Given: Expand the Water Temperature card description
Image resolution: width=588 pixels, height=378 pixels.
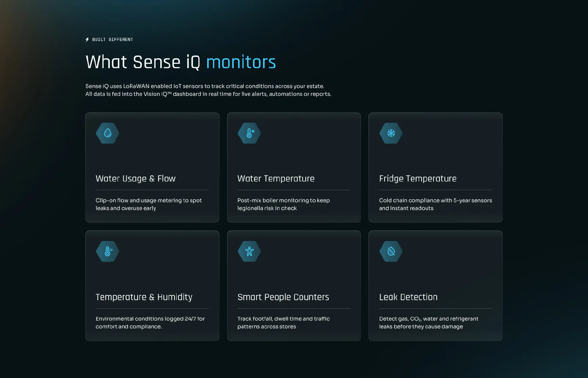Looking at the screenshot, I should click(x=283, y=204).
